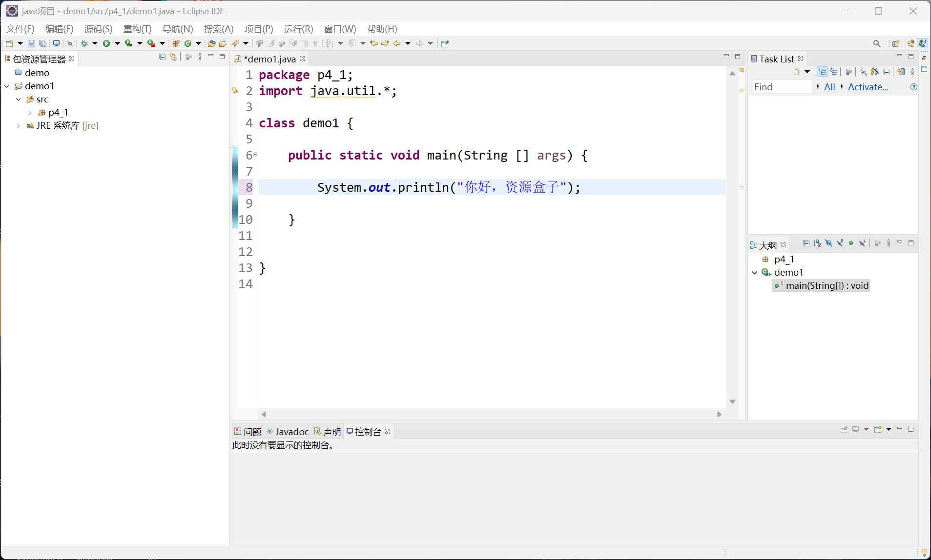The height and width of the screenshot is (560, 931).
Task: Click the Activate... link in Task List
Action: [868, 87]
